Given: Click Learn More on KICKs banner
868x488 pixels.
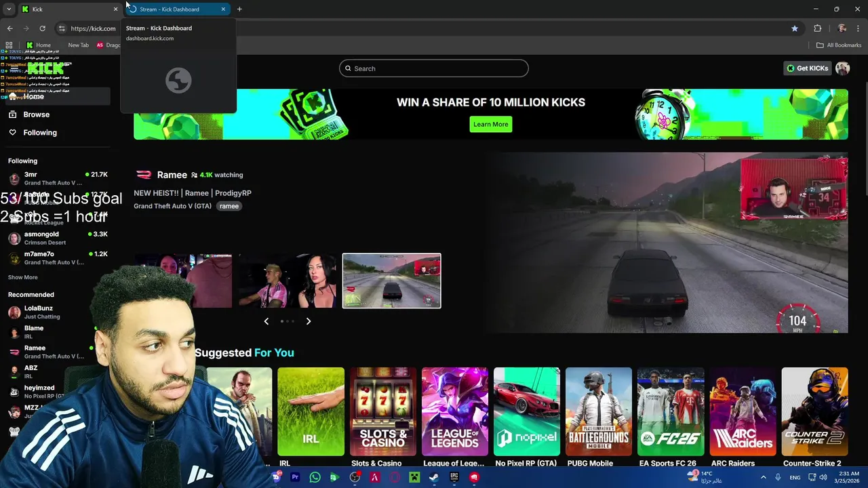Looking at the screenshot, I should pyautogui.click(x=490, y=124).
